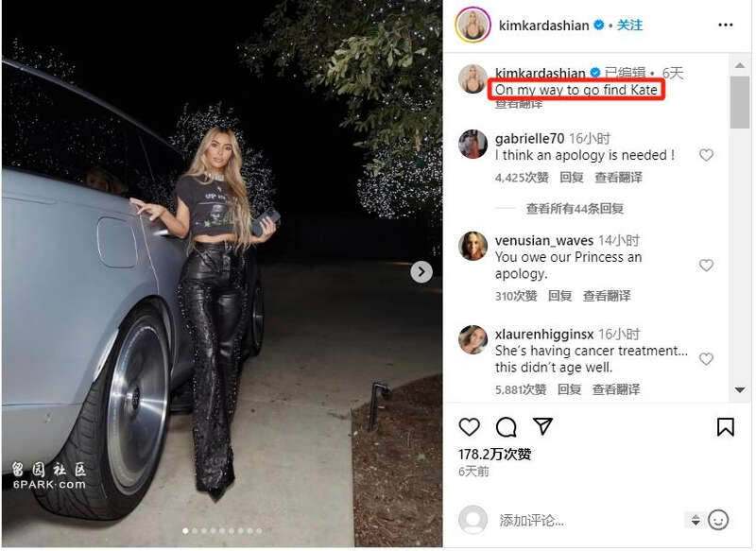The image size is (756, 551).
Task: Go to next photo with arrow
Action: [x=421, y=272]
